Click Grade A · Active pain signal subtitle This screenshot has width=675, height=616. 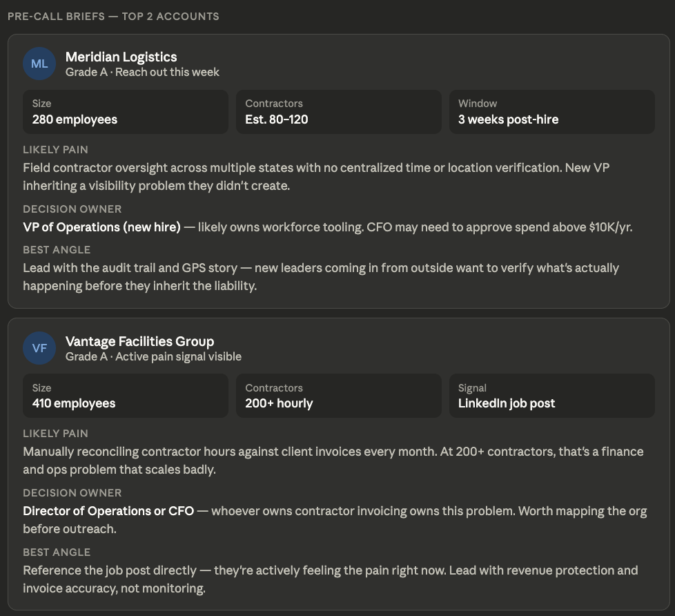pyautogui.click(x=153, y=356)
